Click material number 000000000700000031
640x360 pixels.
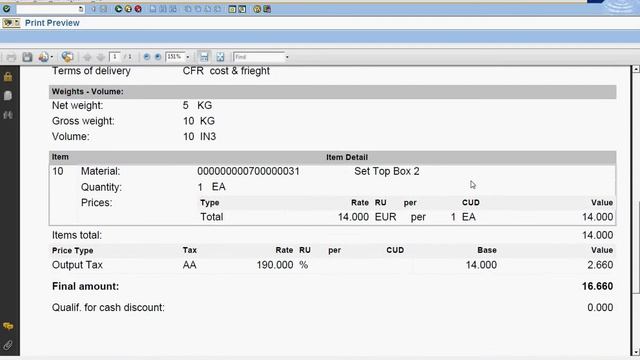pos(248,171)
